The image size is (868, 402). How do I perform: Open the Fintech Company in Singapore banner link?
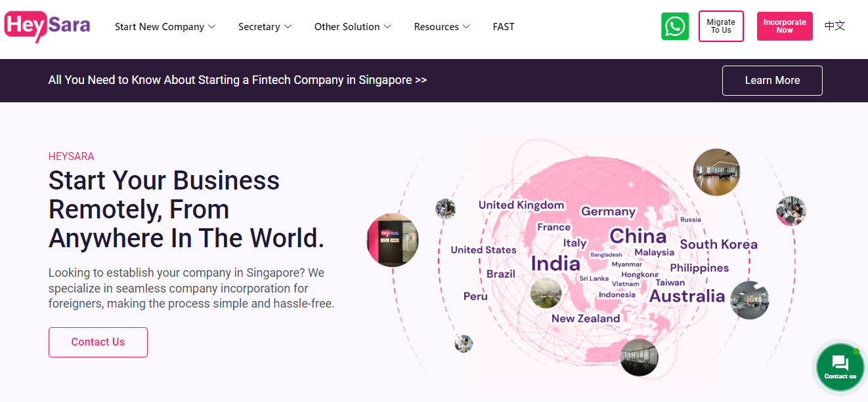(238, 80)
